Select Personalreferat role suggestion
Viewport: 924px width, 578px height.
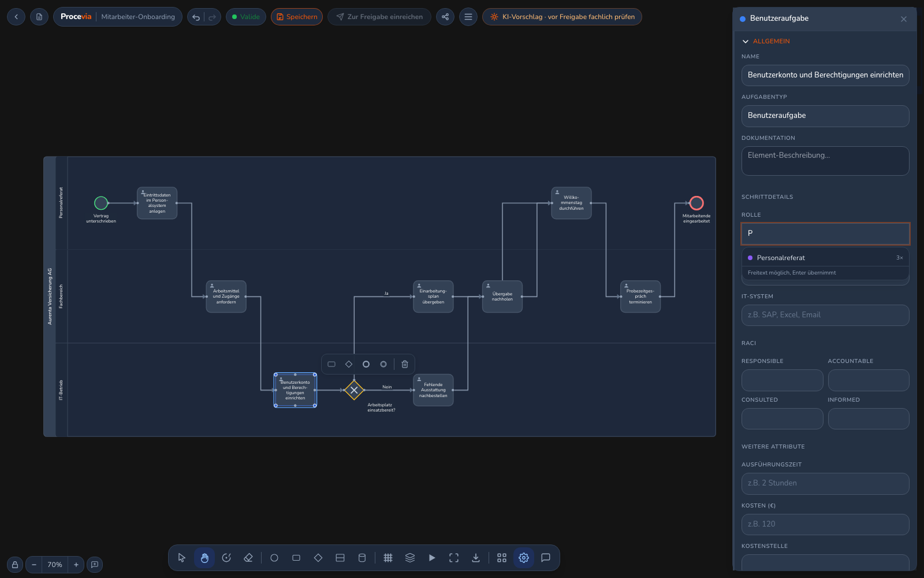pos(825,258)
